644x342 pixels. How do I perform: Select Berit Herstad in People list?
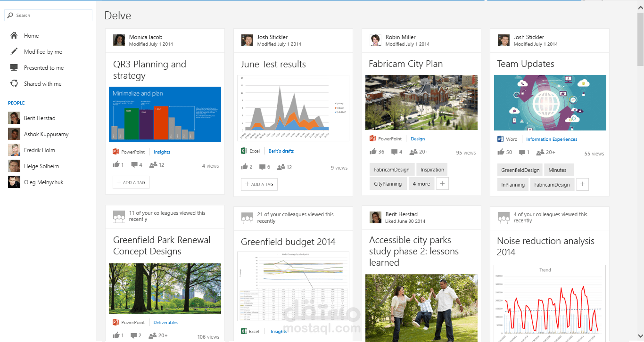pos(40,118)
